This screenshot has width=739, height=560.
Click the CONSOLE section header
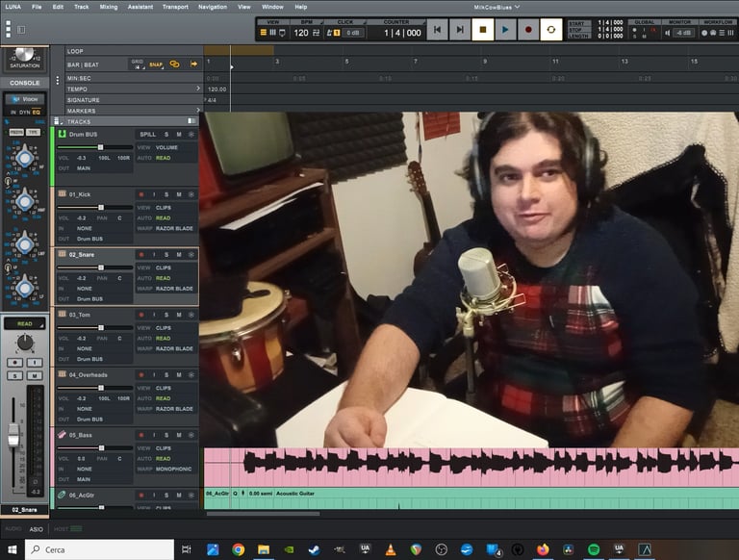tap(24, 83)
